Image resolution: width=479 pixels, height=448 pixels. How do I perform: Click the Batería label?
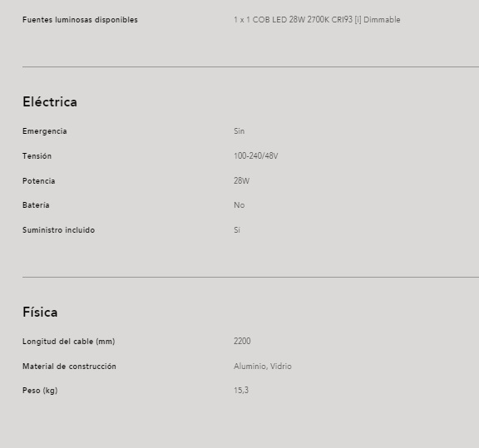[x=36, y=205]
